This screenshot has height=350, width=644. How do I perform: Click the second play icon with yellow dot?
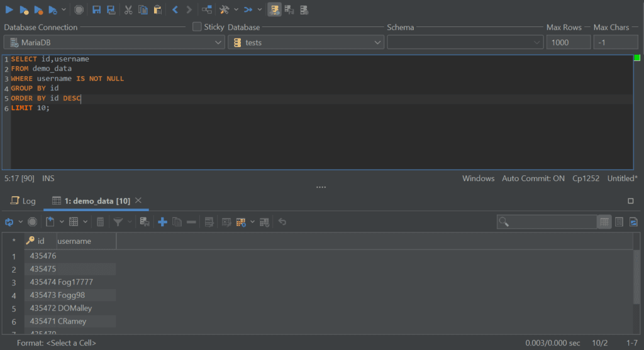tap(24, 10)
